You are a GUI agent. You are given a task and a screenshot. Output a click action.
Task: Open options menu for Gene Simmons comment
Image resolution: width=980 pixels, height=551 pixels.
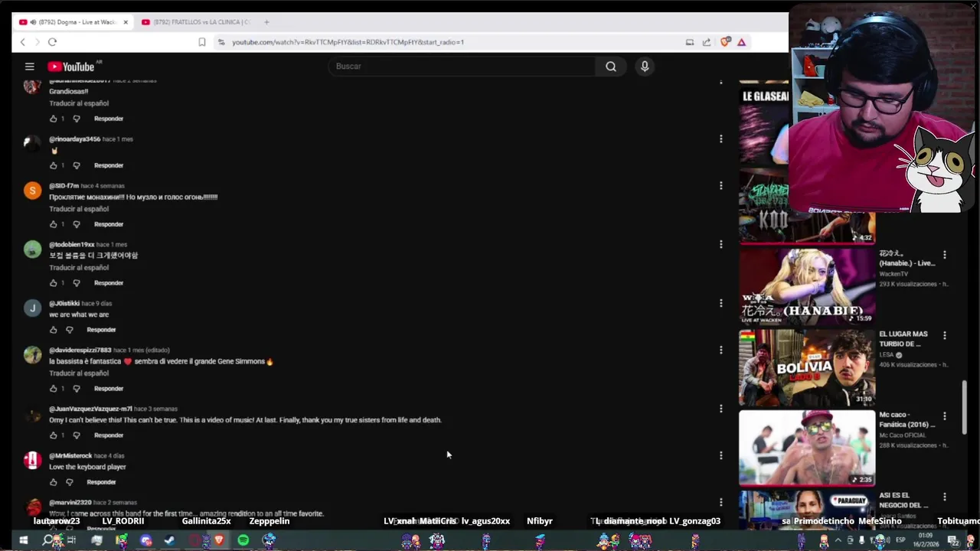[x=720, y=350]
